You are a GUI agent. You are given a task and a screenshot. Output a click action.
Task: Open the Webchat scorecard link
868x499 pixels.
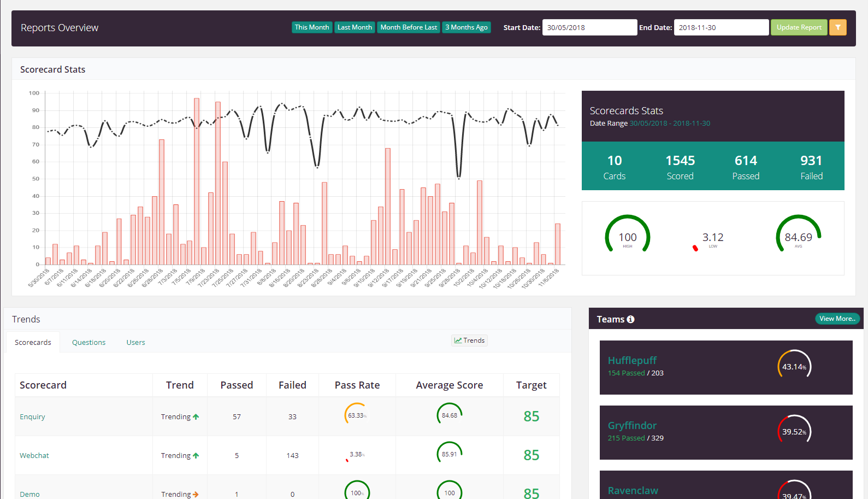34,455
